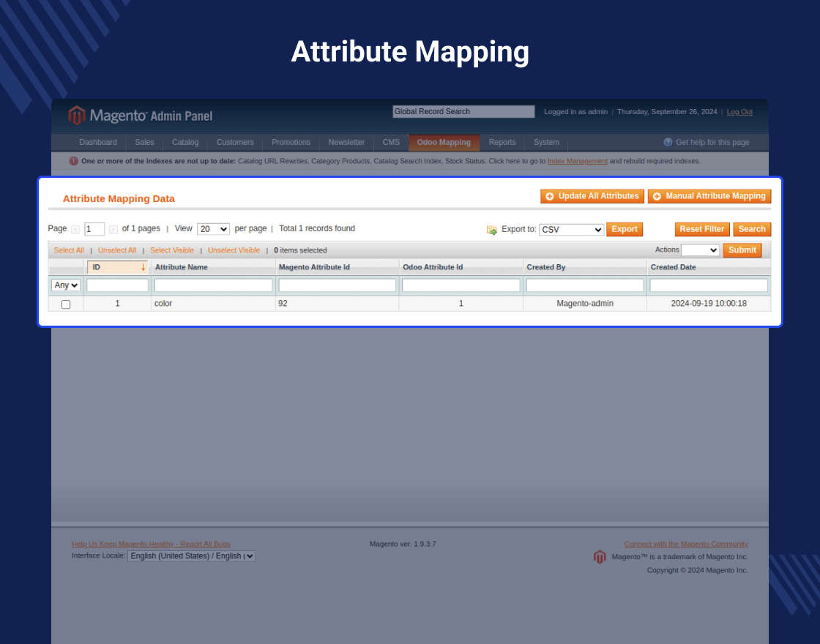
Task: Open the Customers menu
Action: pos(235,142)
